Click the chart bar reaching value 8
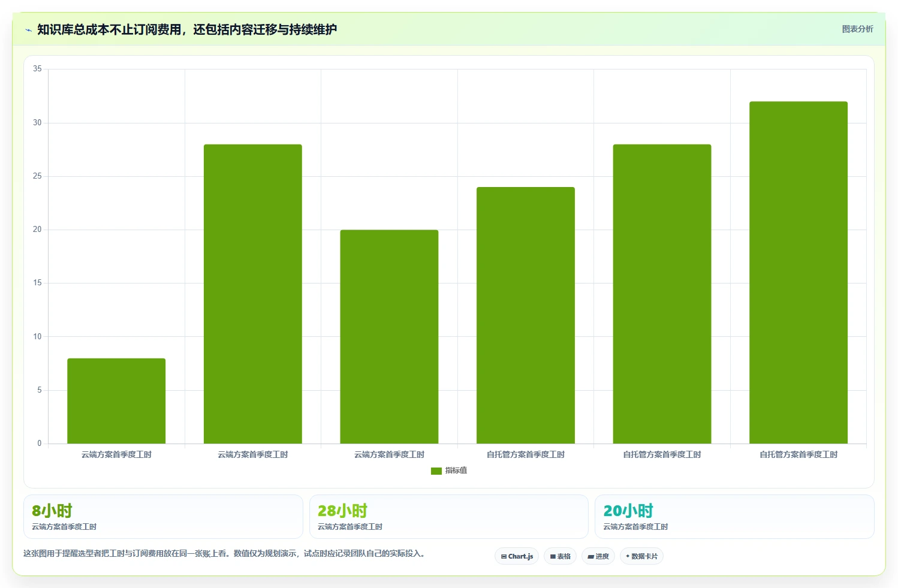The width and height of the screenshot is (898, 588). [x=116, y=401]
